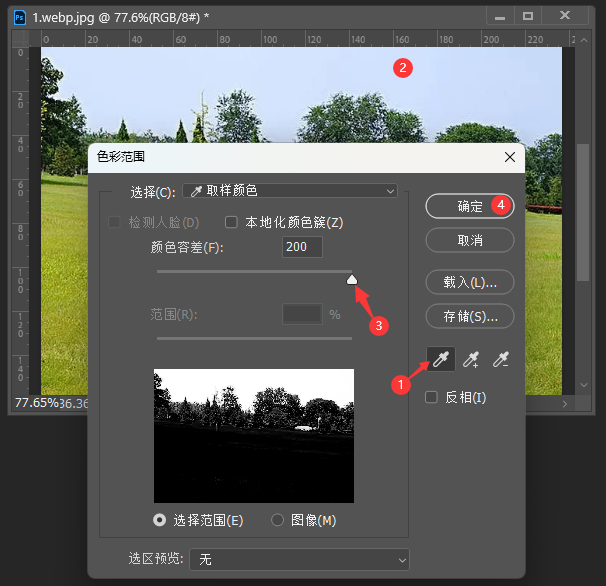Click the blue sky area in the image
Viewport: 606px width, 586px height.
point(301,73)
